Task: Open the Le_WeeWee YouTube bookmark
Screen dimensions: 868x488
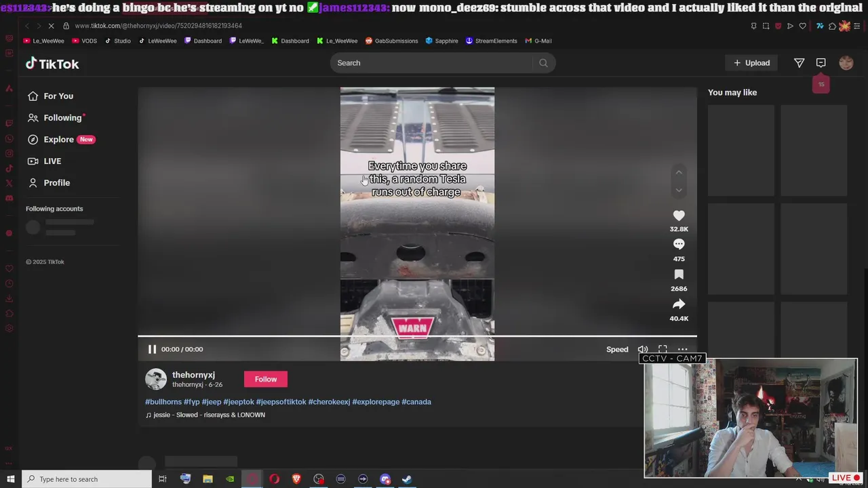Action: (x=44, y=41)
